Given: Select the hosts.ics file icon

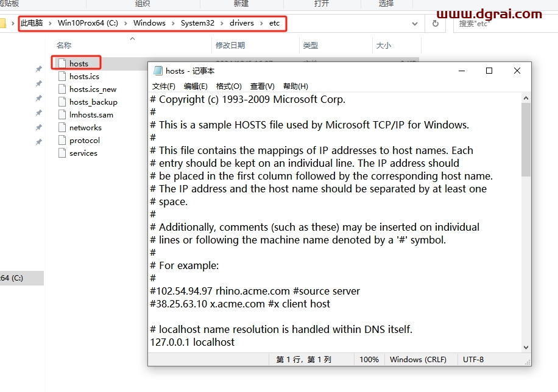Looking at the screenshot, I should pos(62,76).
